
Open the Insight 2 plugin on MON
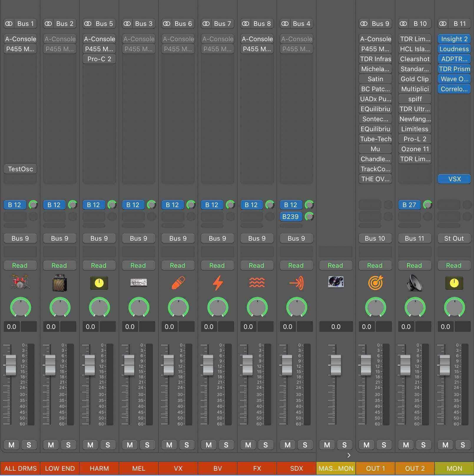(x=454, y=39)
